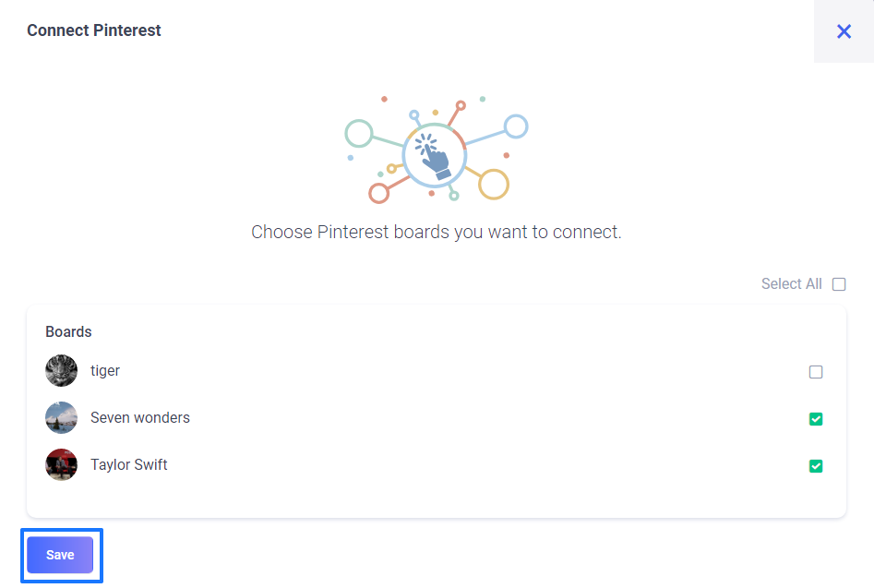Click the Seven wonders board thumbnail
This screenshot has height=588, width=874.
61,417
